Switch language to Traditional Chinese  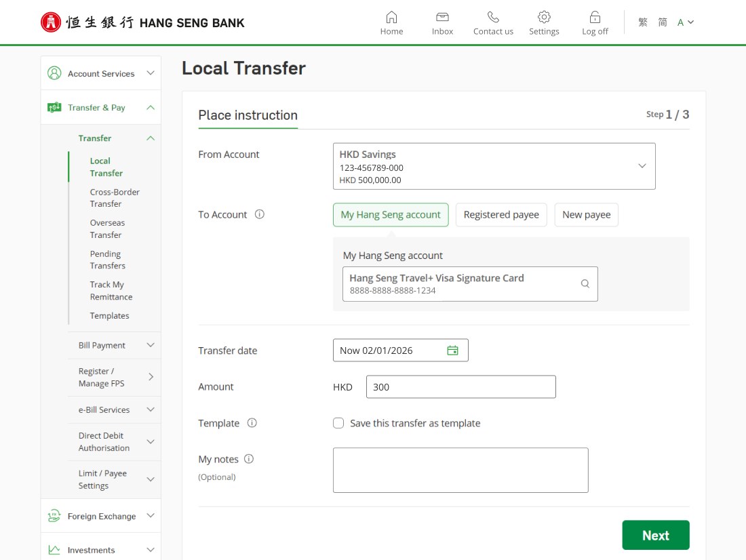click(x=642, y=22)
